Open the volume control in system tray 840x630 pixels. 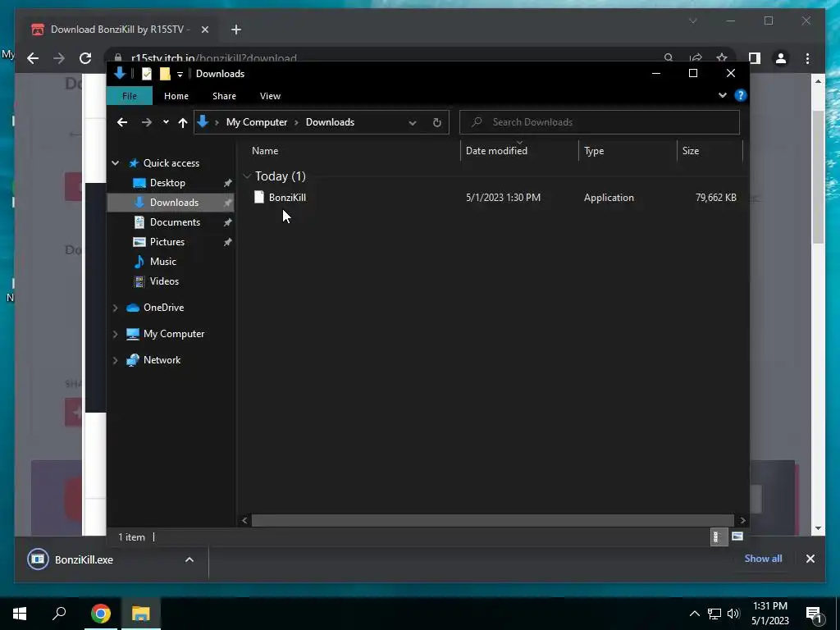click(x=733, y=614)
